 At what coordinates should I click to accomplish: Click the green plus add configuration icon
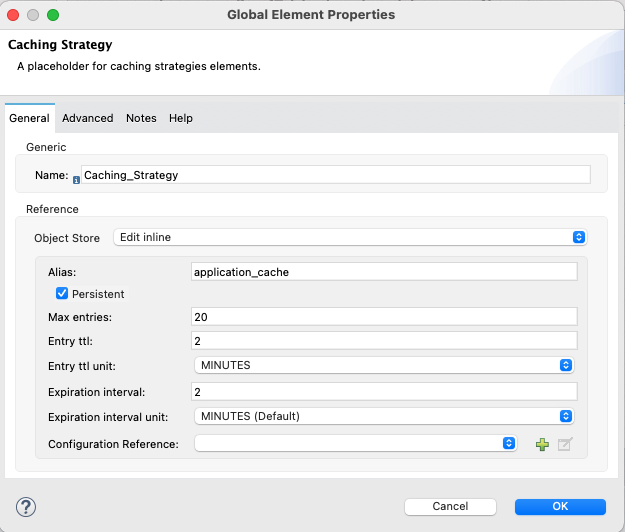(542, 444)
